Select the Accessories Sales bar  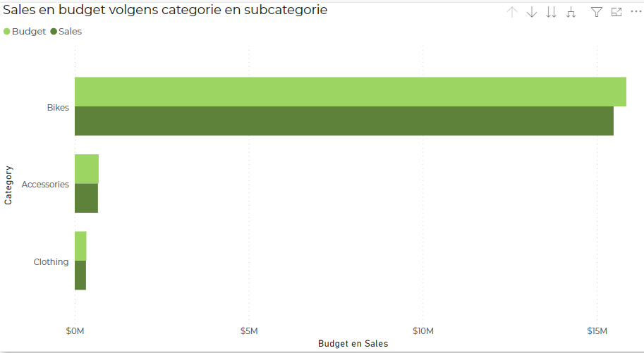86,198
